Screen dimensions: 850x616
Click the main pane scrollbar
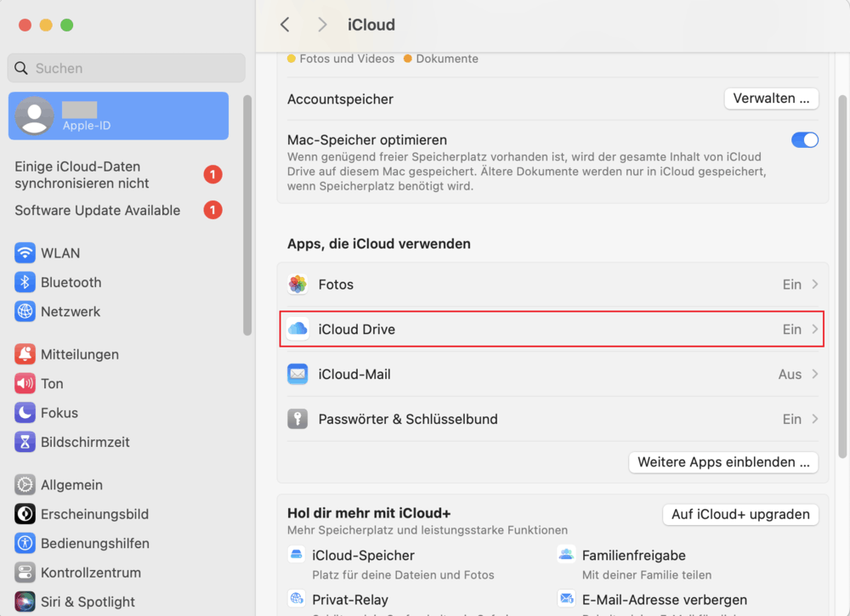(841, 276)
